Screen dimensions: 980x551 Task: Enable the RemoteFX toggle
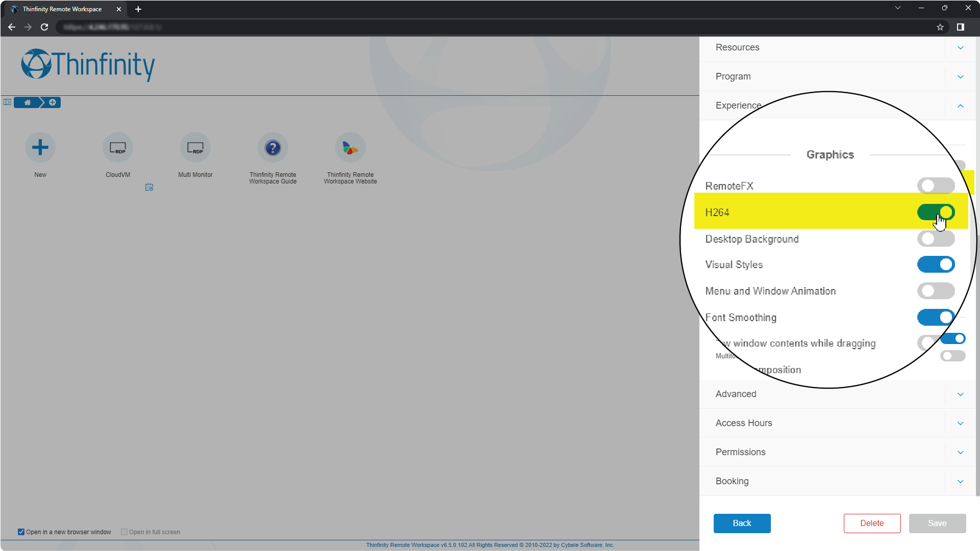click(936, 186)
